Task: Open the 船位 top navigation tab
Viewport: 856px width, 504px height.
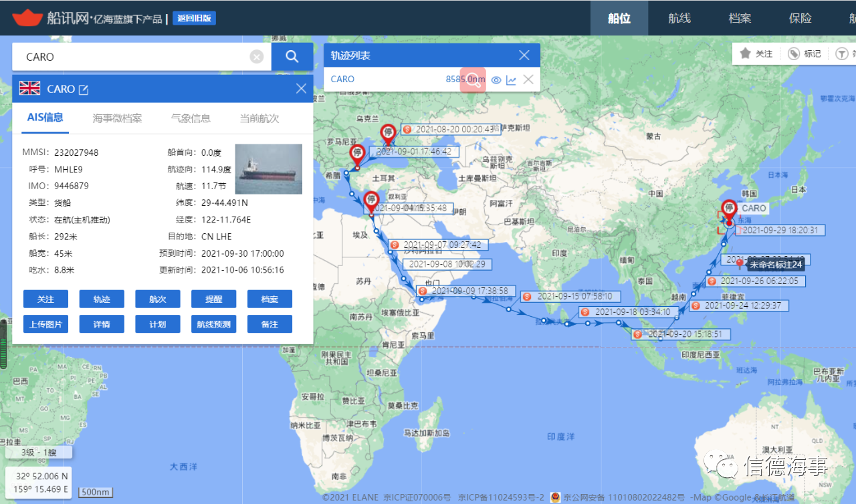Action: (x=619, y=18)
